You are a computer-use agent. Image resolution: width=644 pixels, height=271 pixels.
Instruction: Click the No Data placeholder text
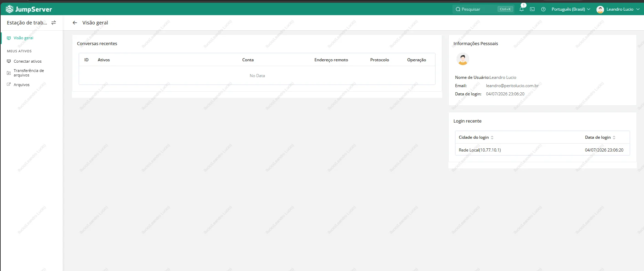tap(257, 76)
